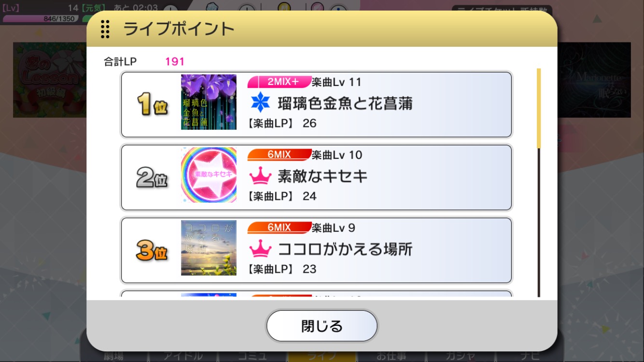Open the アイドル tab in bottom navigation
The width and height of the screenshot is (644, 362).
tap(183, 356)
